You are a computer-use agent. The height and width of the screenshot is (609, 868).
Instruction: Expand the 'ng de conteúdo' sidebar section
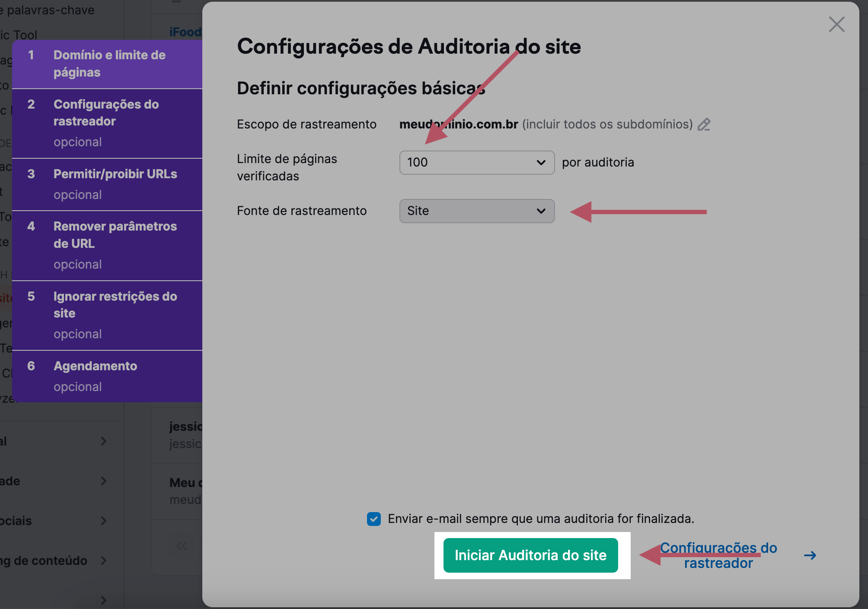103,561
